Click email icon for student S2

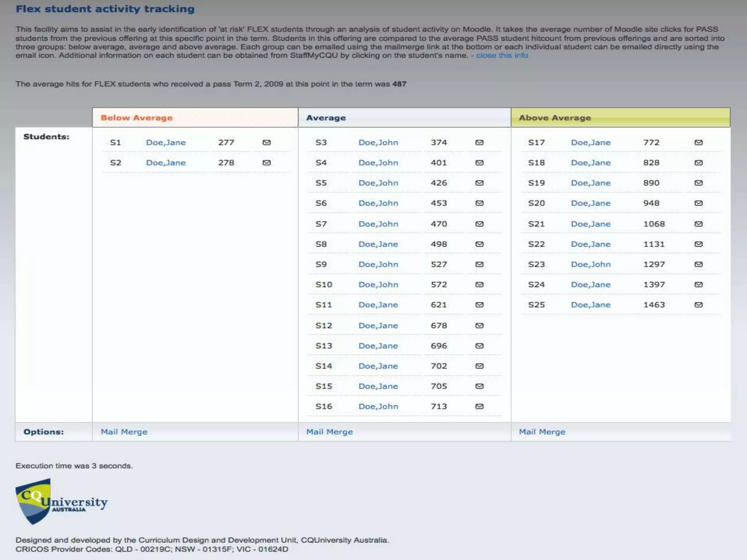click(267, 163)
